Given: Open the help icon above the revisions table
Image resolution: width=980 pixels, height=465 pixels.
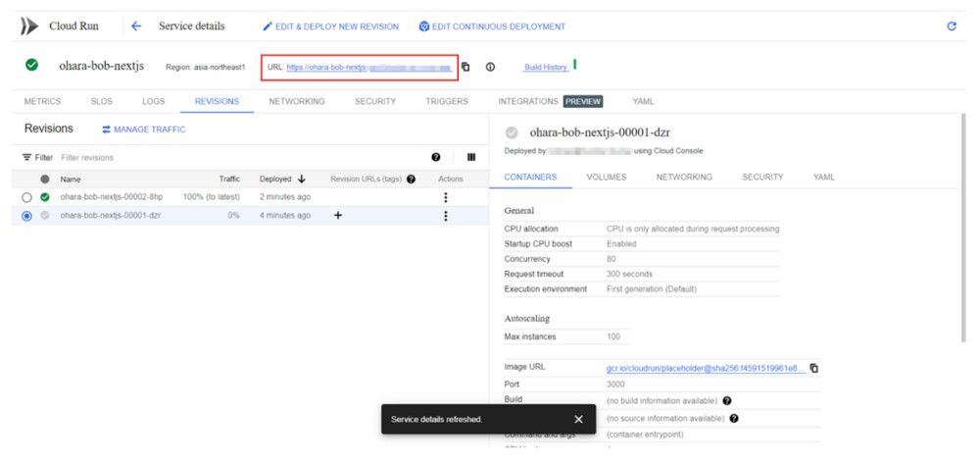Looking at the screenshot, I should 436,158.
